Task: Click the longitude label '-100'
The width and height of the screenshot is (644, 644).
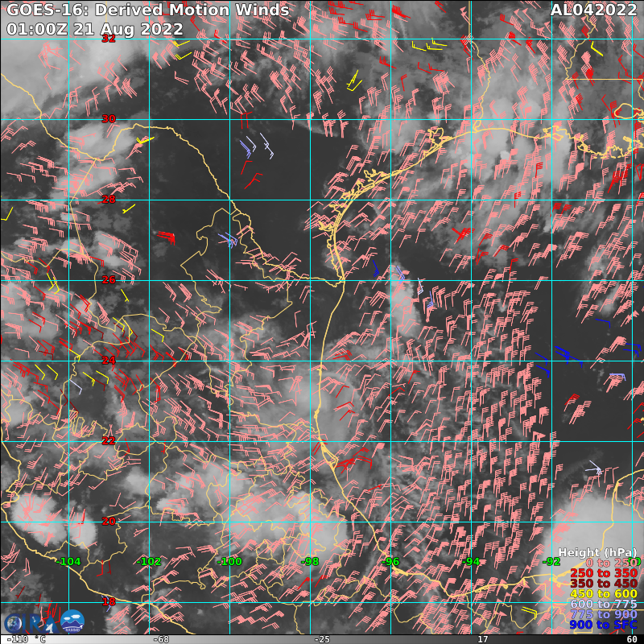Action: point(229,562)
